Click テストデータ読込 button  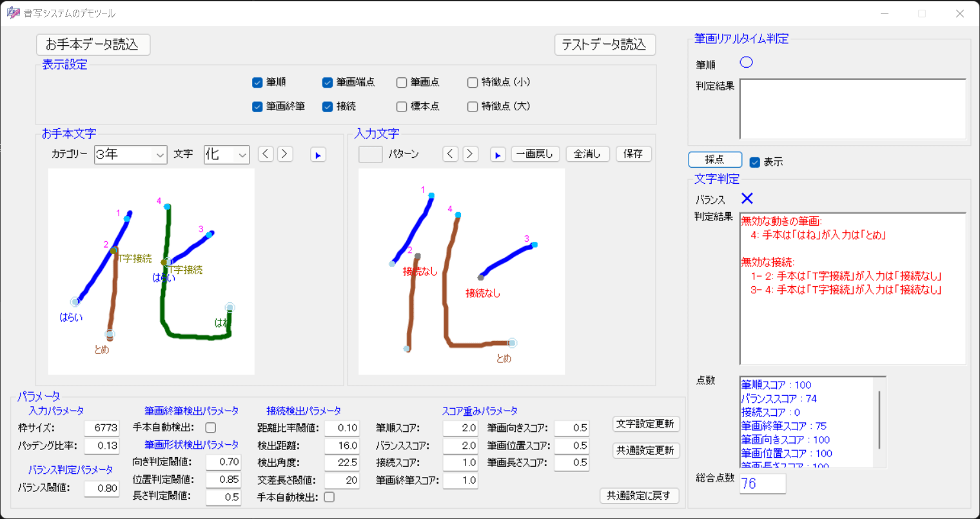[605, 44]
